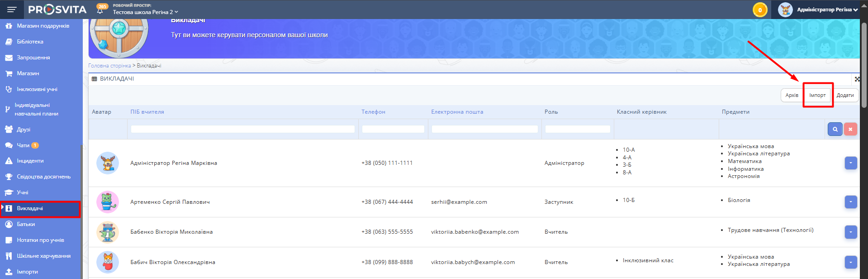Image resolution: width=868 pixels, height=279 pixels.
Task: Click the Імпорт button
Action: pyautogui.click(x=817, y=95)
